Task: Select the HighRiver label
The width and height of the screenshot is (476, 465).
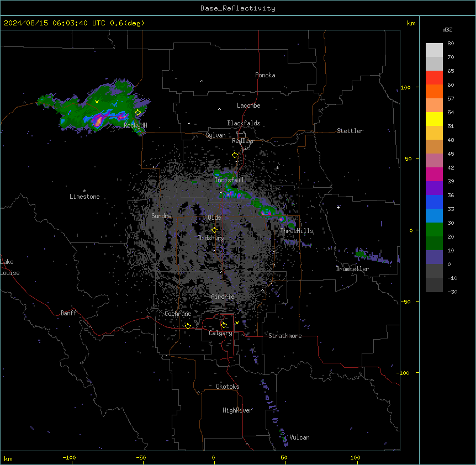Action: (x=237, y=410)
